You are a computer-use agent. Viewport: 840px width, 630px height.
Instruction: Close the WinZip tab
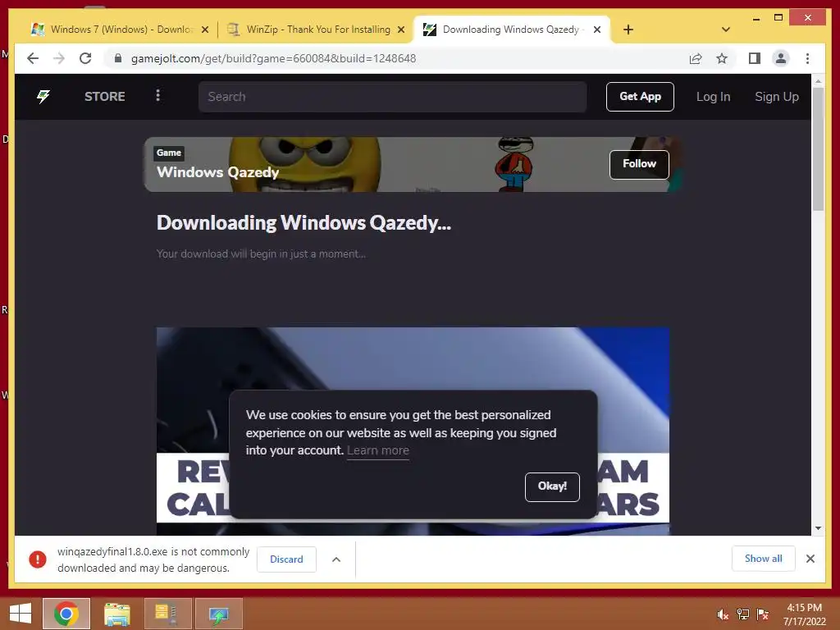[400, 30]
